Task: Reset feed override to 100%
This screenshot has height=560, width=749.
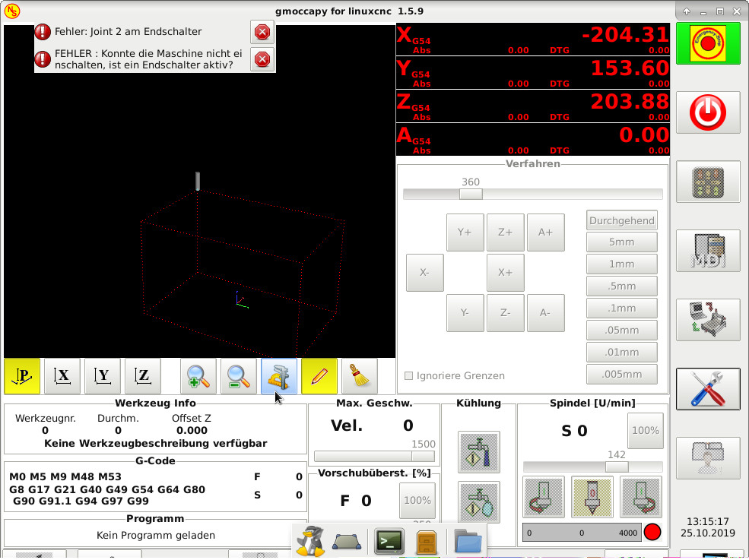Action: click(x=417, y=500)
